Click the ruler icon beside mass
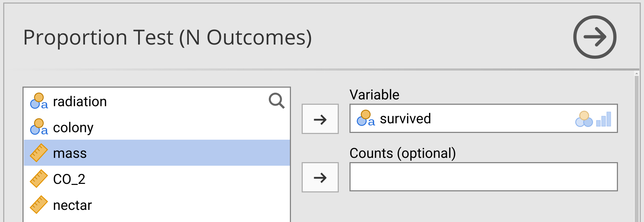Screen dimensions: 644x222 39,153
